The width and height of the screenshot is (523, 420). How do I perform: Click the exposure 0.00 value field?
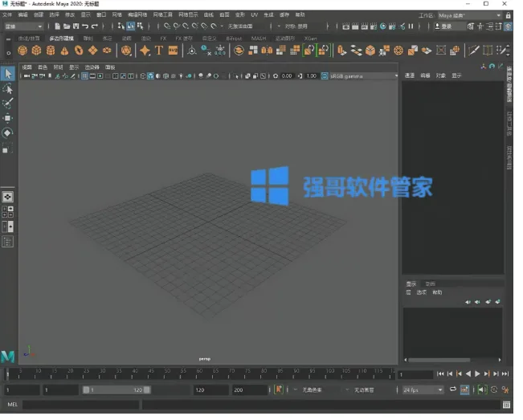pyautogui.click(x=287, y=76)
